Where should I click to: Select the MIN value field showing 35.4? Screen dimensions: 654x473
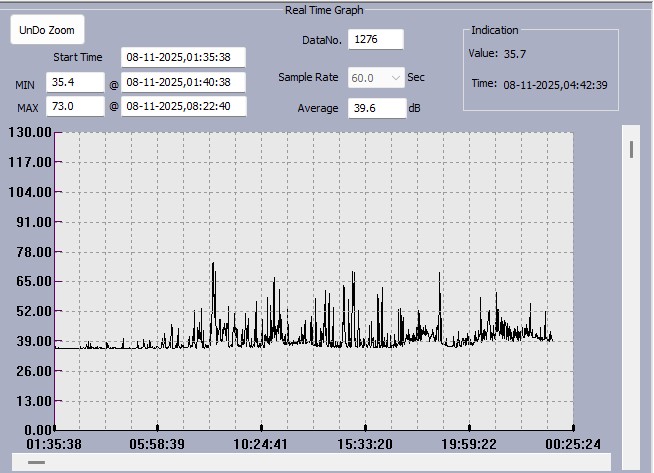(x=75, y=83)
